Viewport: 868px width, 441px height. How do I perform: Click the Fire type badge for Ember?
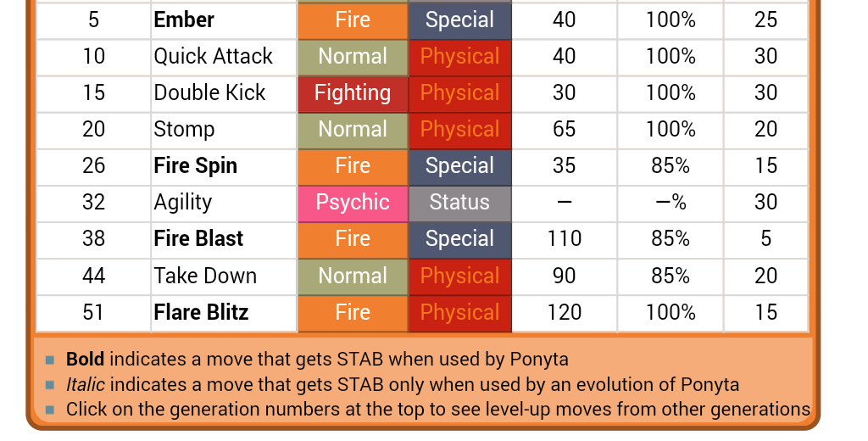click(353, 20)
